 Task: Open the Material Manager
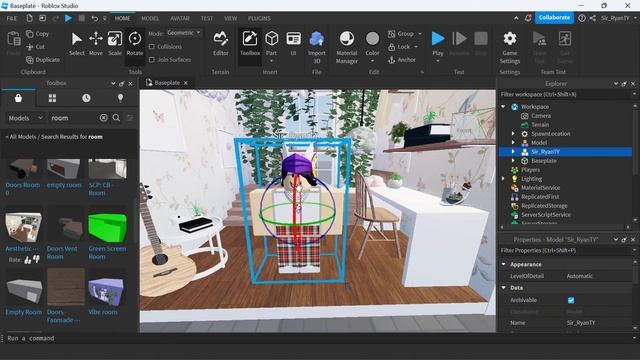(x=347, y=47)
